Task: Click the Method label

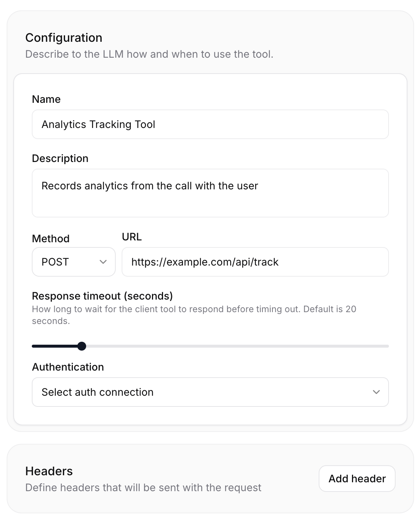Action: [x=51, y=239]
